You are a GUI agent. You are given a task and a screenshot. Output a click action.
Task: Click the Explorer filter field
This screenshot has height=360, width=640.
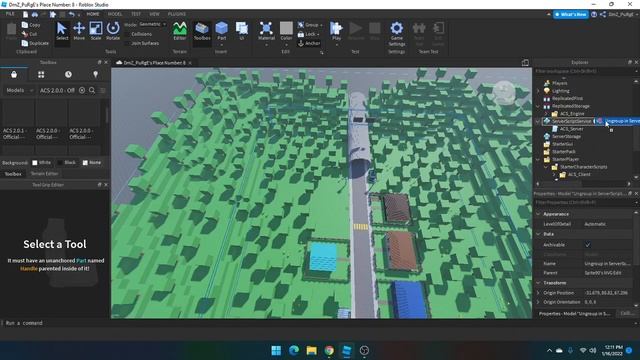point(584,71)
